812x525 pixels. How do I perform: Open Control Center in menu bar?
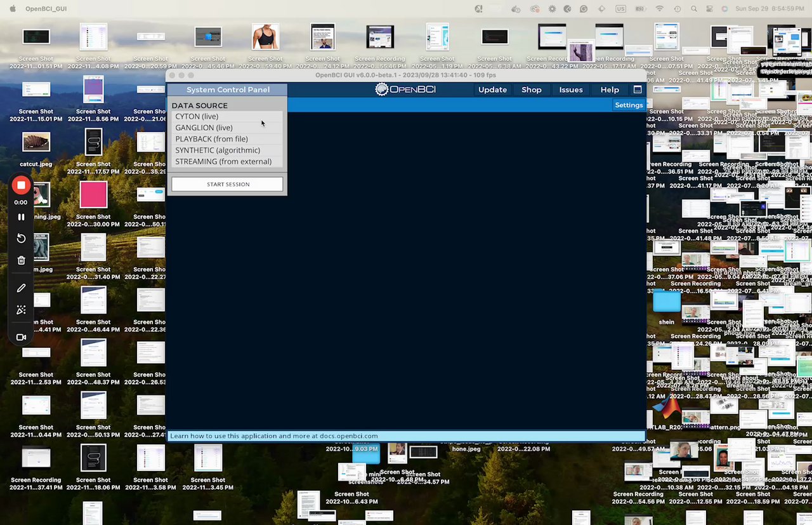click(709, 9)
